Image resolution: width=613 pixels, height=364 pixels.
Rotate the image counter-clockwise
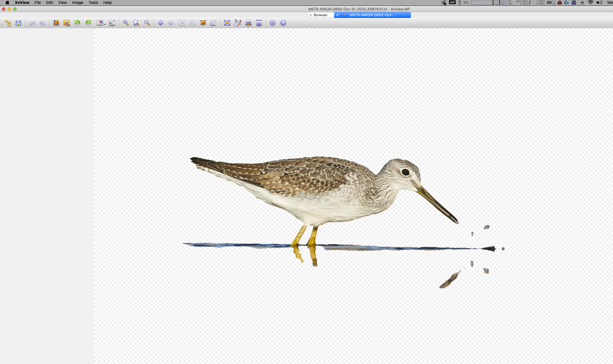78,23
